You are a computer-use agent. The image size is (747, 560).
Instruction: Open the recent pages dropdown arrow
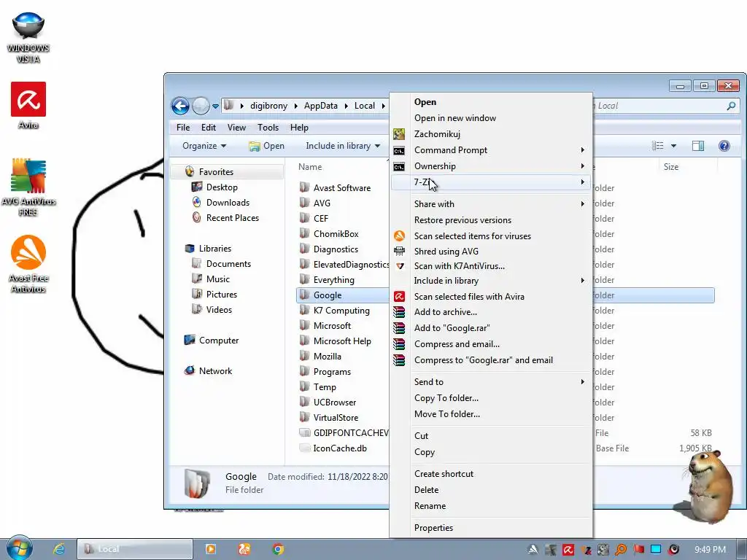tap(215, 106)
